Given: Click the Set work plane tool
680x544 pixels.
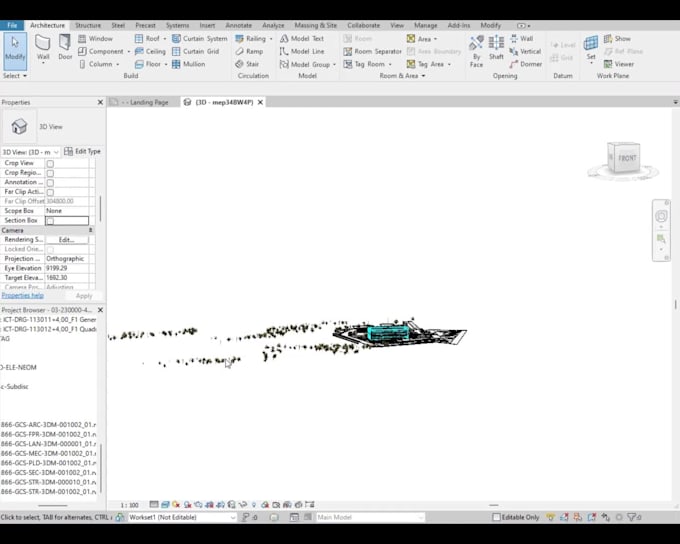Looking at the screenshot, I should tap(591, 49).
